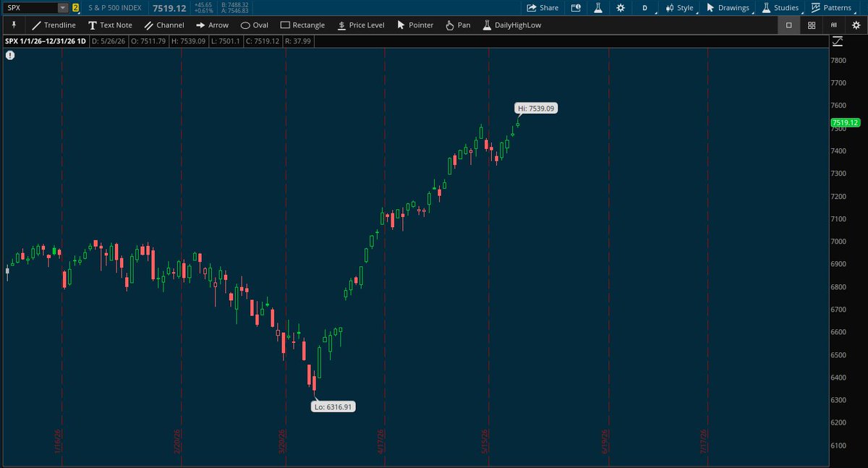
Task: Click the price axis scale icon
Action: pos(838,41)
